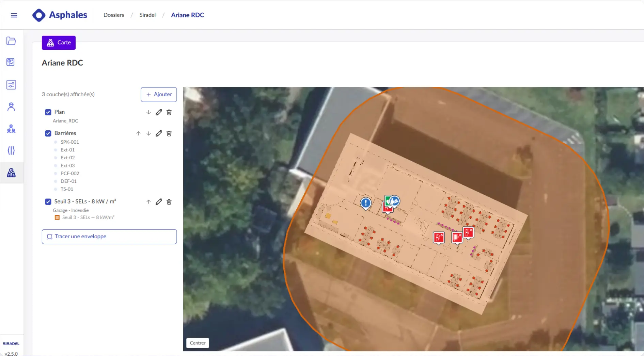Select the blue exclamation marker on map

366,204
